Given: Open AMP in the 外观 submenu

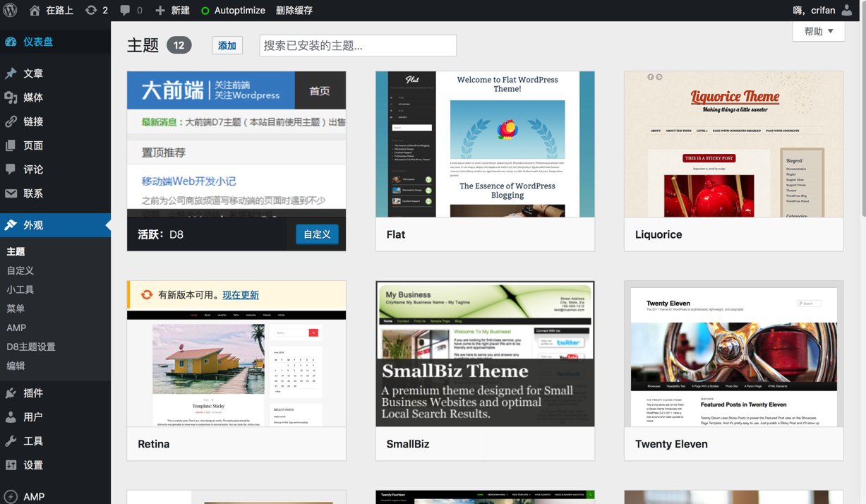Looking at the screenshot, I should point(16,328).
